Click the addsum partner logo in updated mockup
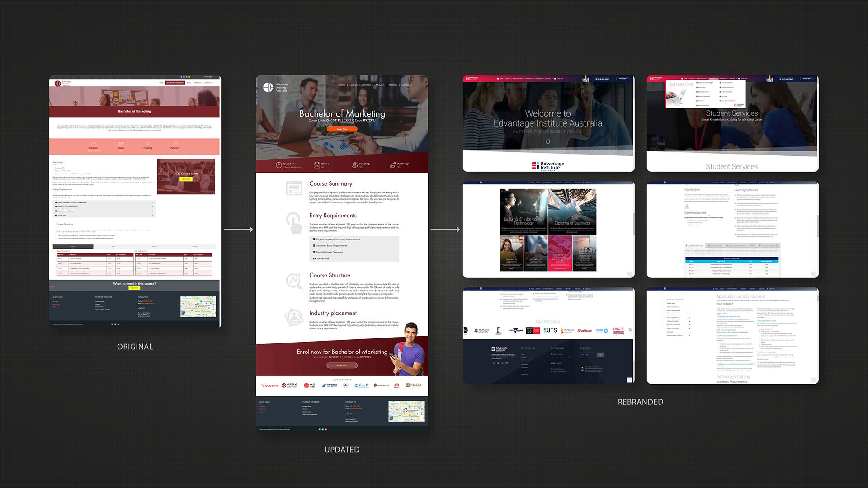 coord(270,385)
